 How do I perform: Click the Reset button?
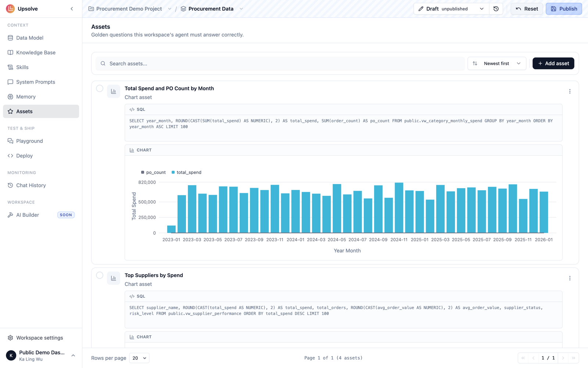pyautogui.click(x=527, y=9)
